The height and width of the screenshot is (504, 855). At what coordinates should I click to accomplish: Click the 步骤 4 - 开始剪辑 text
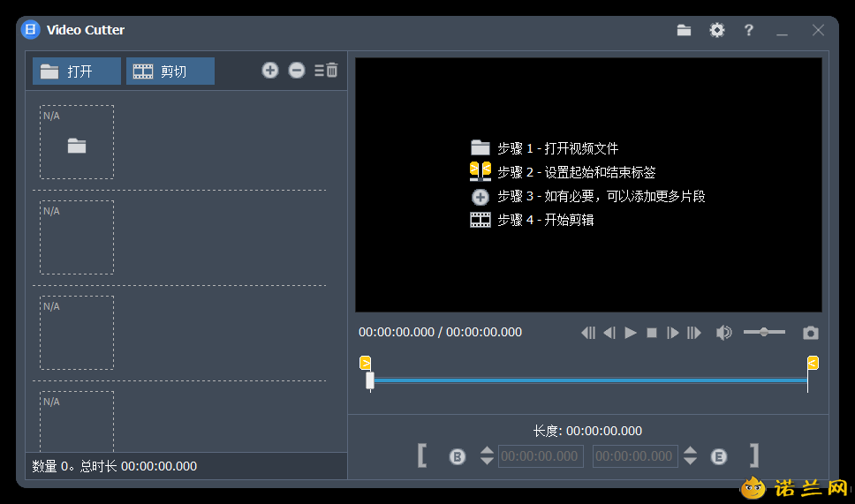[x=545, y=220]
